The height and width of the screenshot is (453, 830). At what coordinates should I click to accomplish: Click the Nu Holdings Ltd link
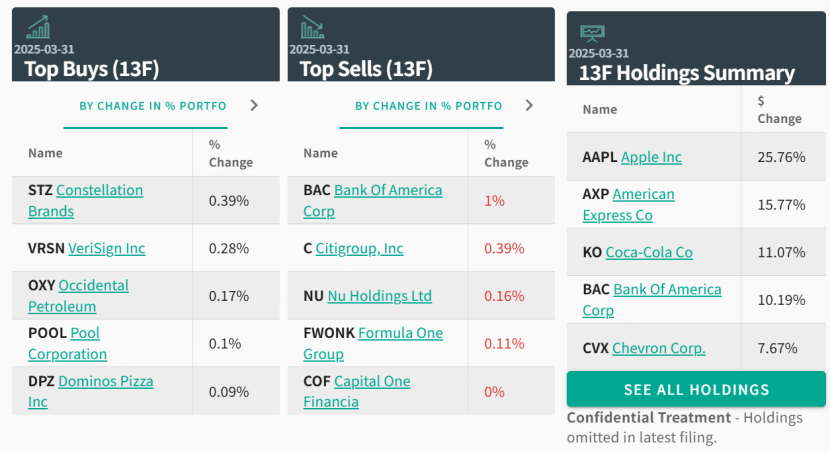pyautogui.click(x=380, y=296)
